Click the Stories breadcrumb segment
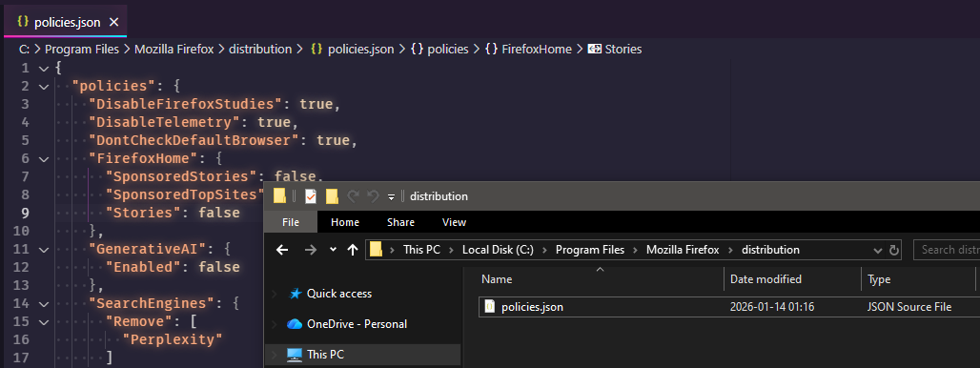 click(623, 49)
